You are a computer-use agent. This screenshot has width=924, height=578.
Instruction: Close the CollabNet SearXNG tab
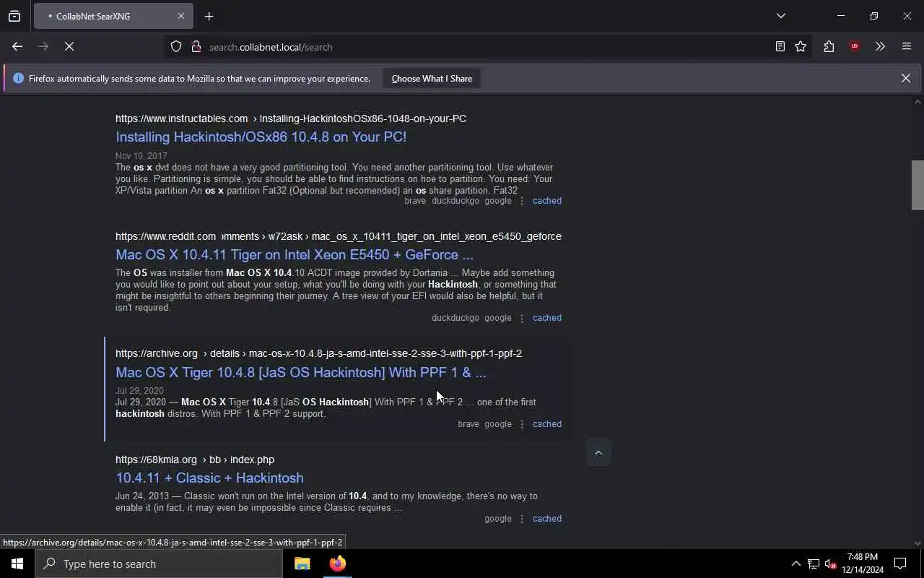click(181, 16)
